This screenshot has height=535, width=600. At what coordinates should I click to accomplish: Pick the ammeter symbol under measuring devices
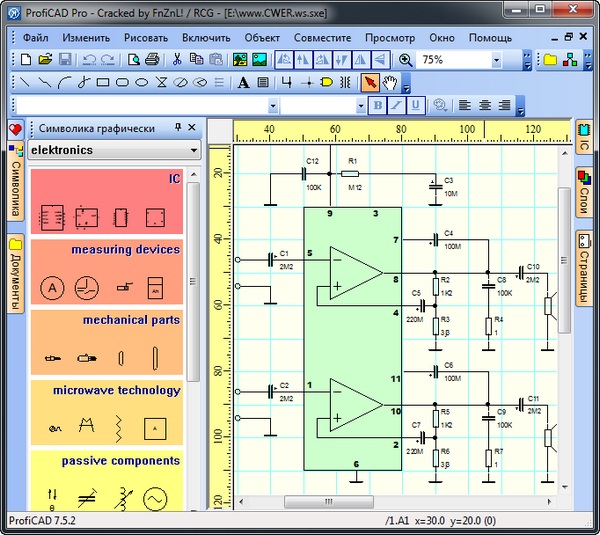tap(51, 288)
